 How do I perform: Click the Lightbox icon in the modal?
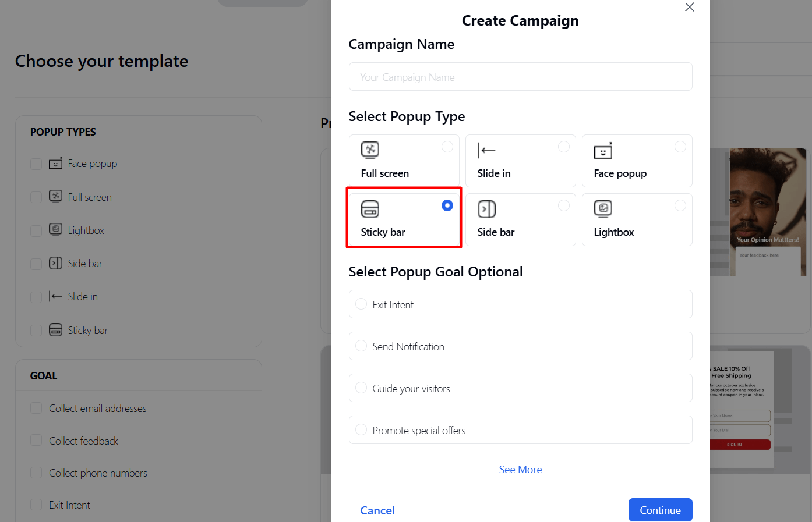pos(603,208)
